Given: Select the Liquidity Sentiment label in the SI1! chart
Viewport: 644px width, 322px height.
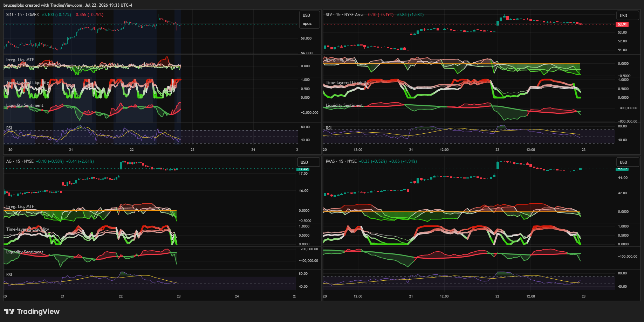Looking at the screenshot, I should [x=25, y=105].
